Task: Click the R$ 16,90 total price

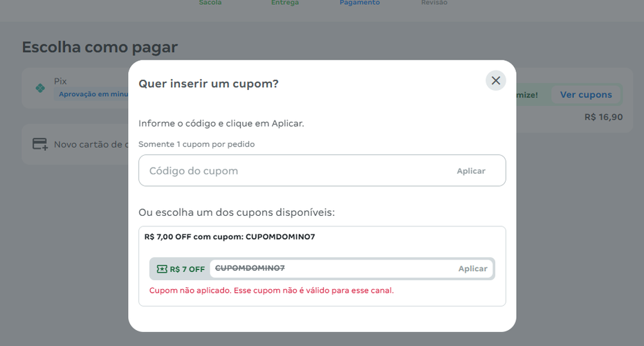Action: (603, 117)
